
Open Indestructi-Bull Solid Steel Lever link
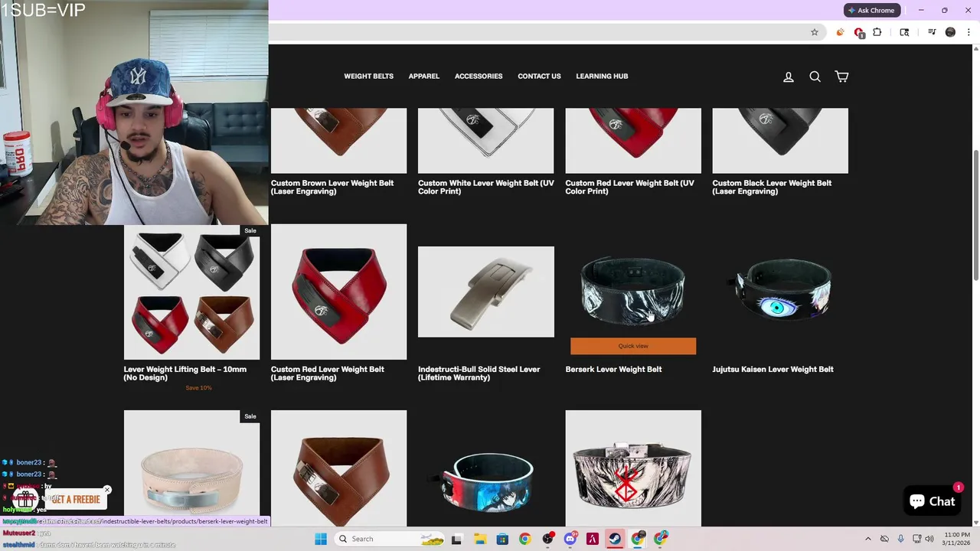(x=479, y=373)
